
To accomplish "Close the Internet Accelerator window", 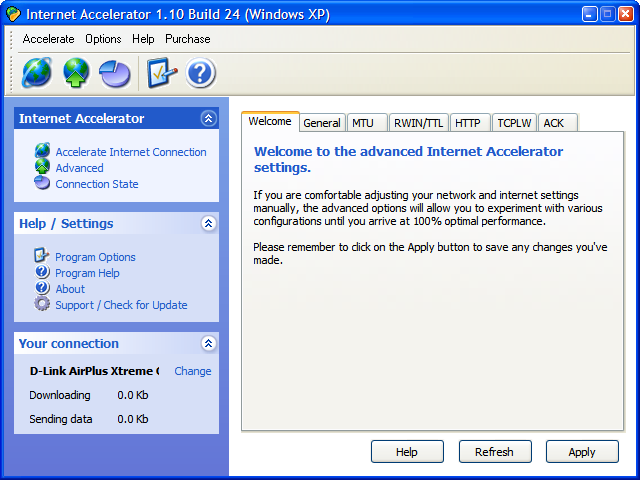I will coord(626,14).
